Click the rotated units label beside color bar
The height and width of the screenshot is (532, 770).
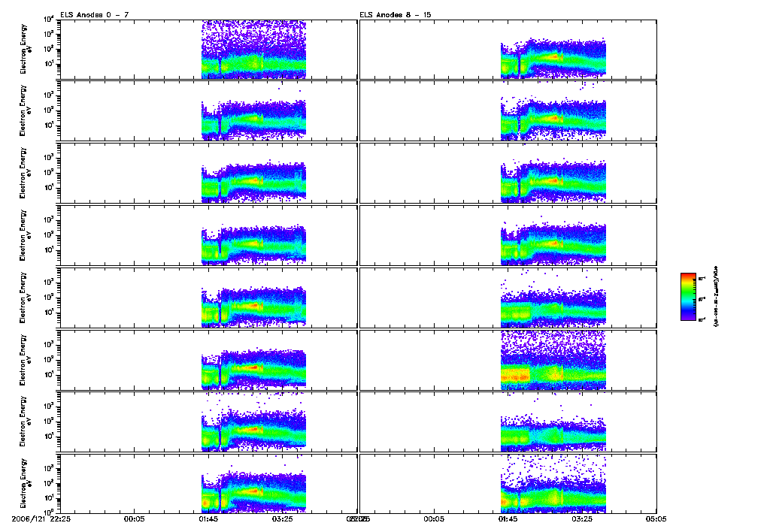(714, 297)
